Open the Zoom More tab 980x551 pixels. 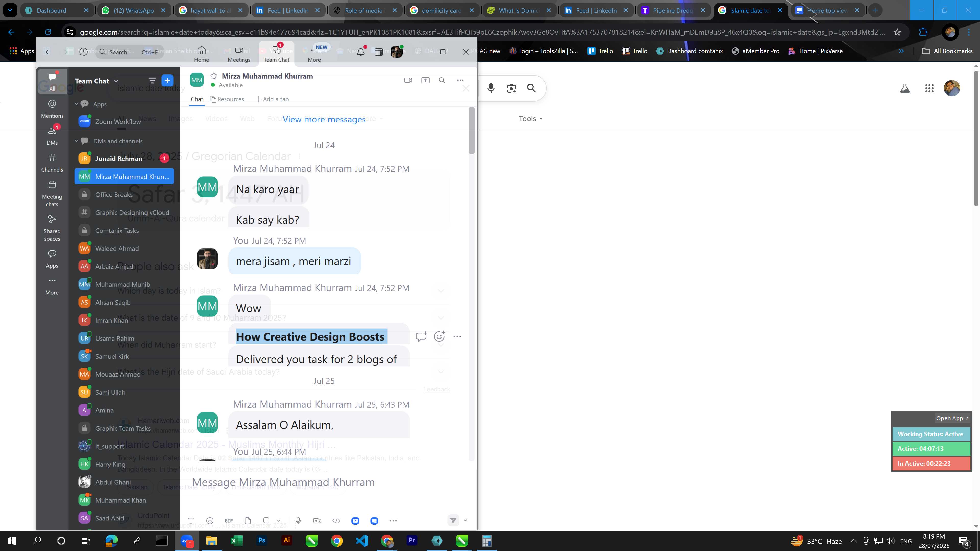[314, 54]
